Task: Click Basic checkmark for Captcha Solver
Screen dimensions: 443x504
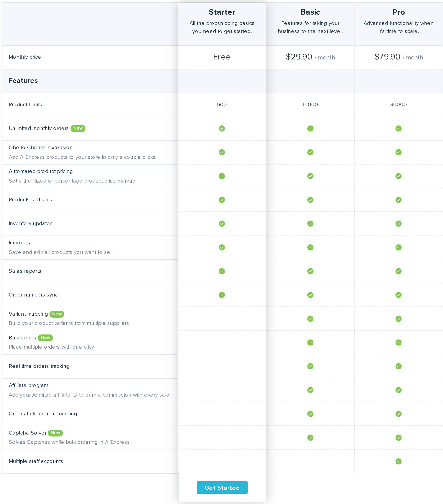Action: [x=310, y=437]
